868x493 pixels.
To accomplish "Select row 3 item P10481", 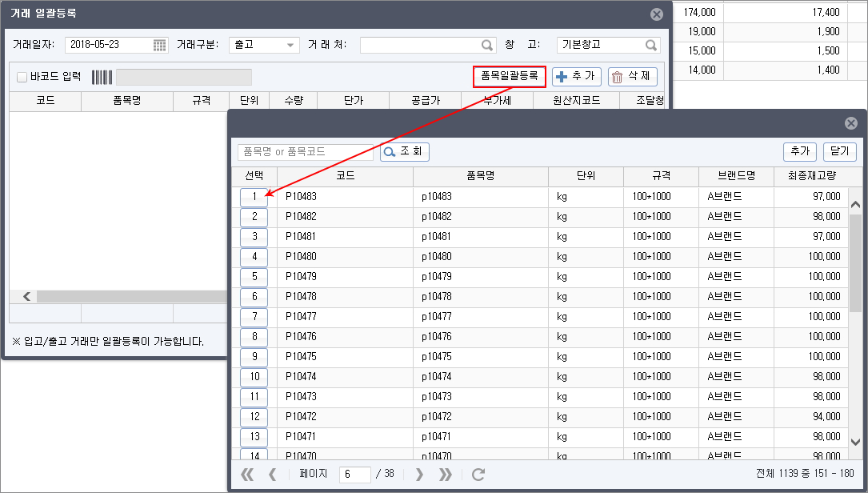I will pyautogui.click(x=254, y=237).
